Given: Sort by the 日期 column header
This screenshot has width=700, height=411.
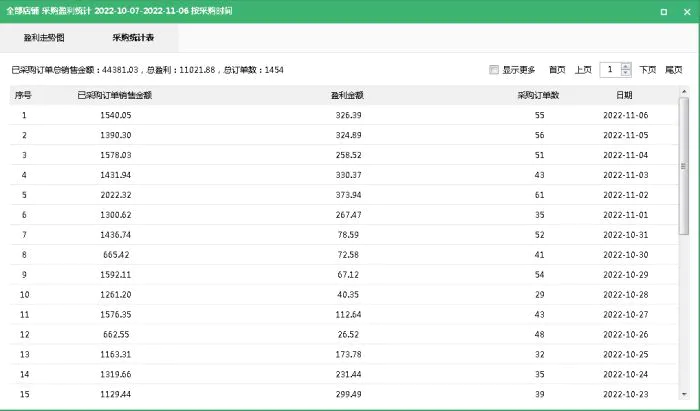Looking at the screenshot, I should [624, 94].
